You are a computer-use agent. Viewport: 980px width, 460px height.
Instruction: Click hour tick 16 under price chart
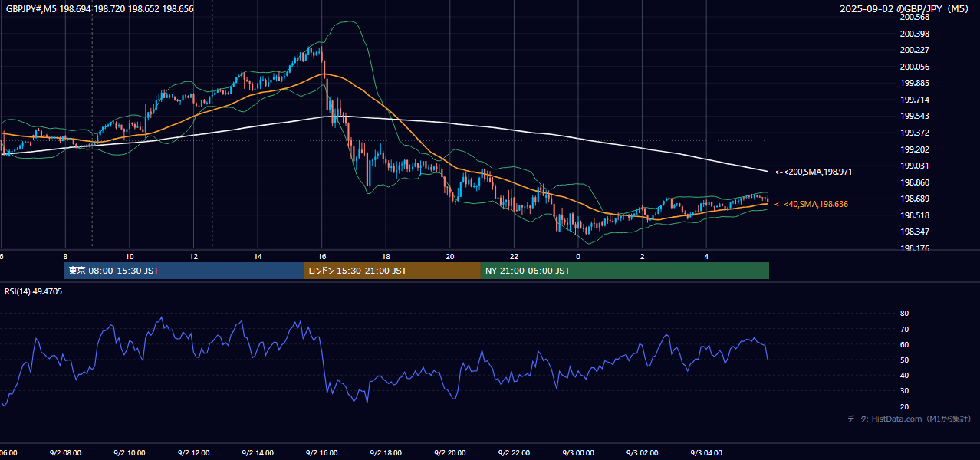322,256
